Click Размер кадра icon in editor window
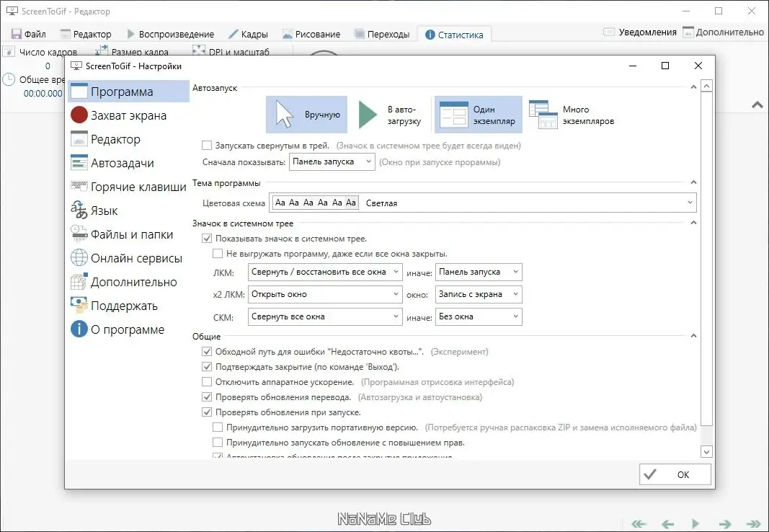This screenshot has height=532, width=769. [102, 50]
